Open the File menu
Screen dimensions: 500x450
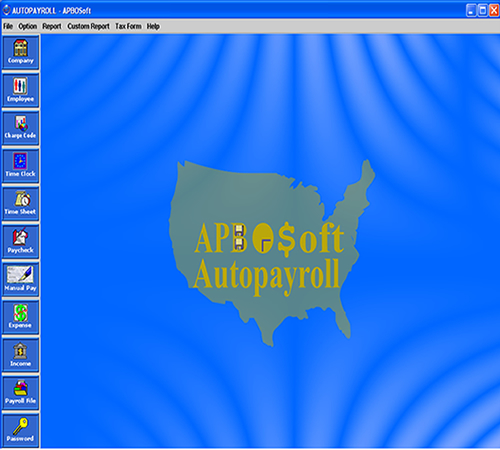8,26
